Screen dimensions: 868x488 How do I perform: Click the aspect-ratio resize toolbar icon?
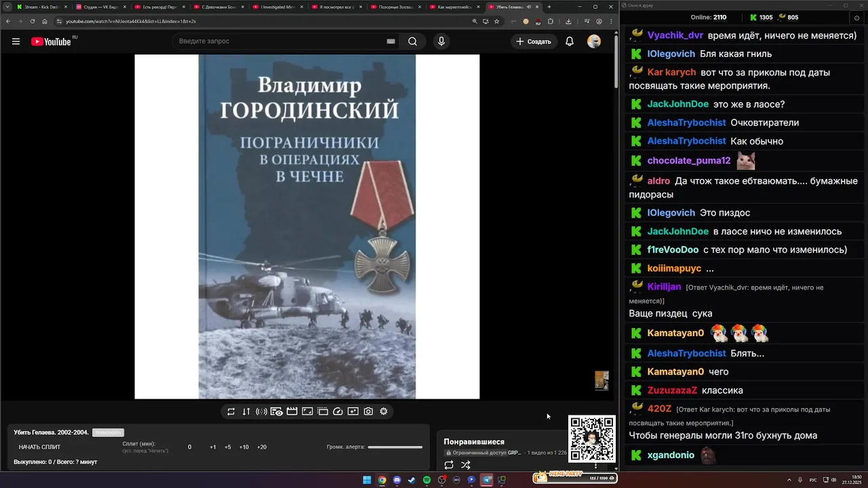coord(307,411)
